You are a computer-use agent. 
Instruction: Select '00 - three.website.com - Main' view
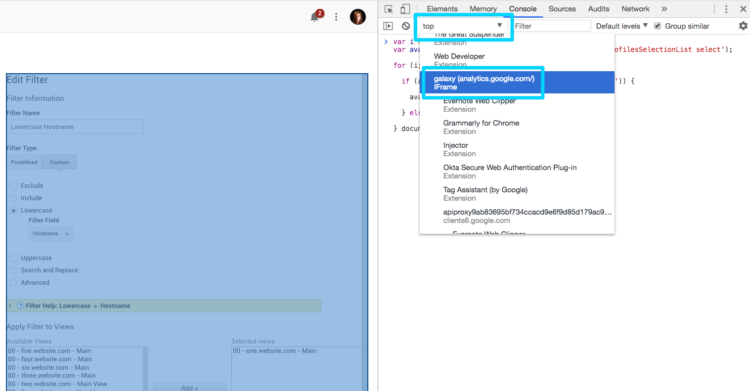tap(52, 376)
